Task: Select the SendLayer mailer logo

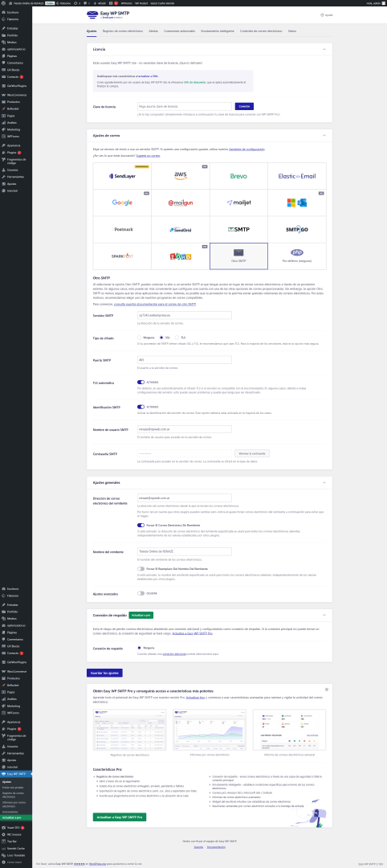Action: (122, 176)
